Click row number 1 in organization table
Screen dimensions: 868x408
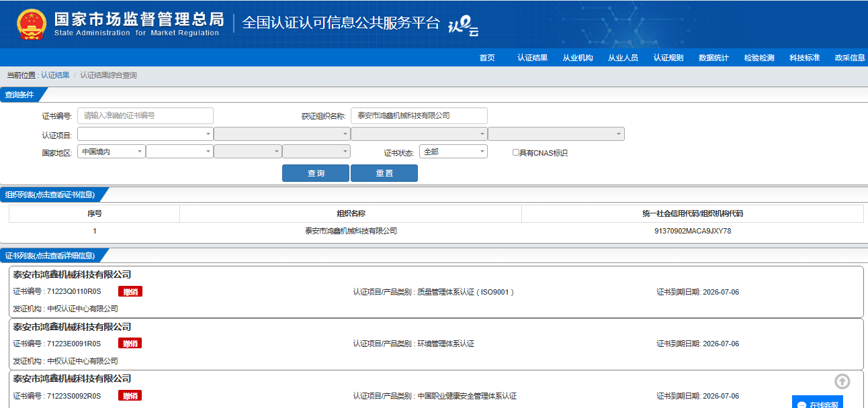(x=95, y=231)
